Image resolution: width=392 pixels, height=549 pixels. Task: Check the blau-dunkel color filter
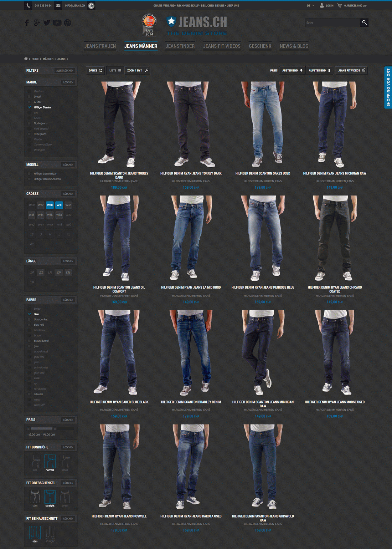(x=29, y=320)
